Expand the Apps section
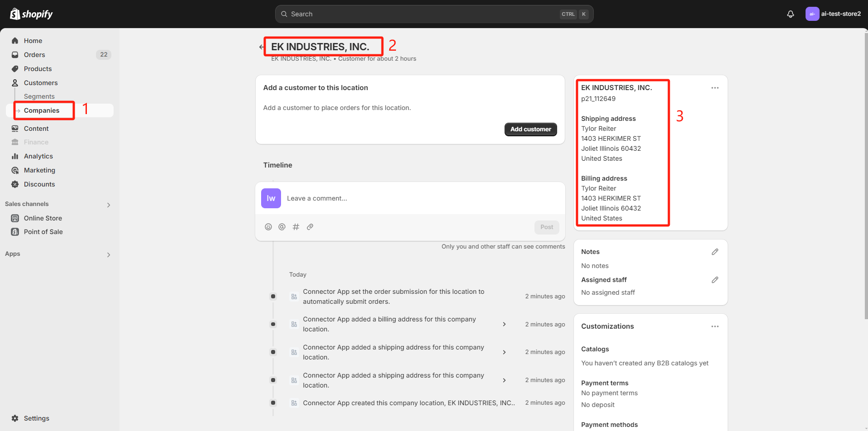 pyautogui.click(x=109, y=255)
